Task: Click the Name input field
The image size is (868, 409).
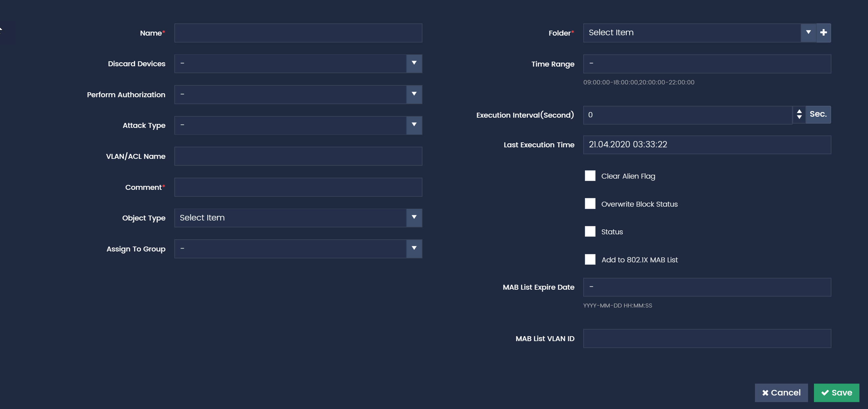Action: coord(298,33)
